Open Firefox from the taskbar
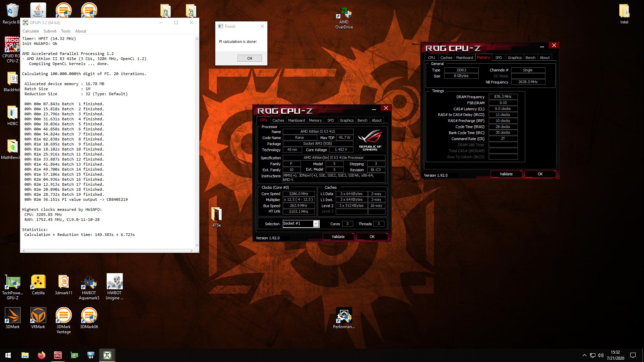Image resolution: width=644 pixels, height=362 pixels. click(x=41, y=355)
